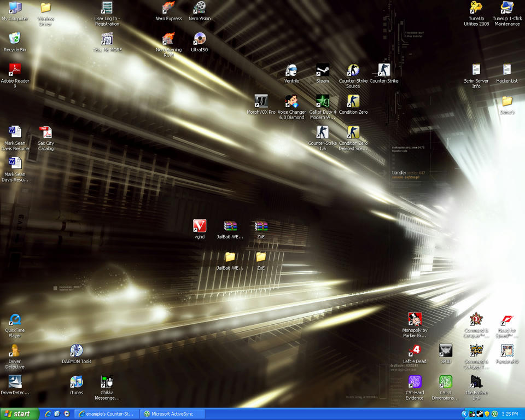Select the Counter-Strike Source shortcut

click(353, 76)
